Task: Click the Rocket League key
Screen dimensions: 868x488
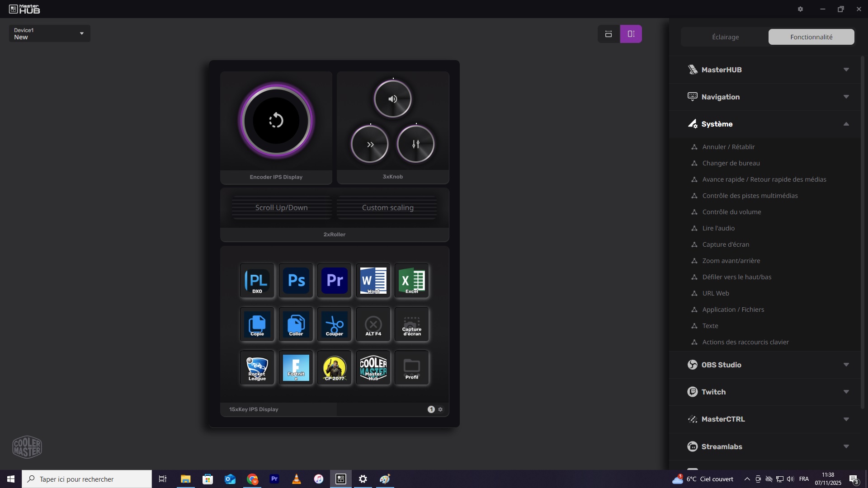Action: point(257,368)
